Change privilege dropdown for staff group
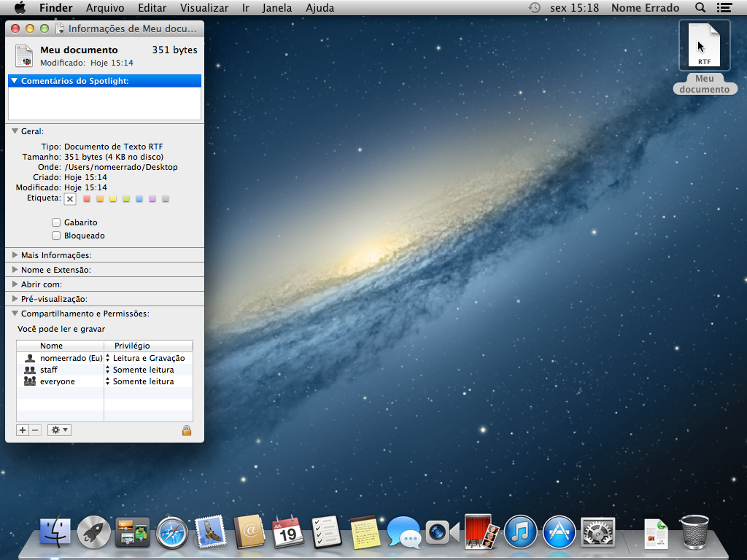The width and height of the screenshot is (747, 560). [x=144, y=370]
